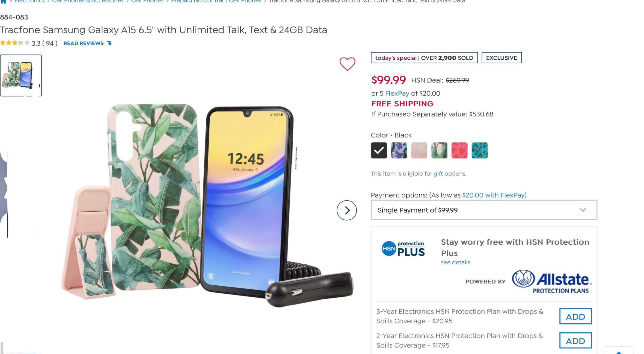Click the arrow beside Read Reviews
The height and width of the screenshot is (354, 644).
(x=109, y=43)
